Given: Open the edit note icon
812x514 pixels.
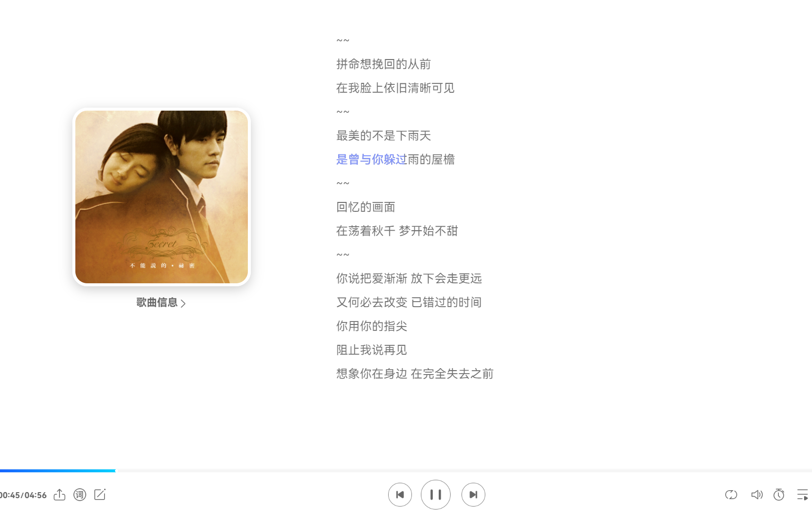Looking at the screenshot, I should pos(100,495).
